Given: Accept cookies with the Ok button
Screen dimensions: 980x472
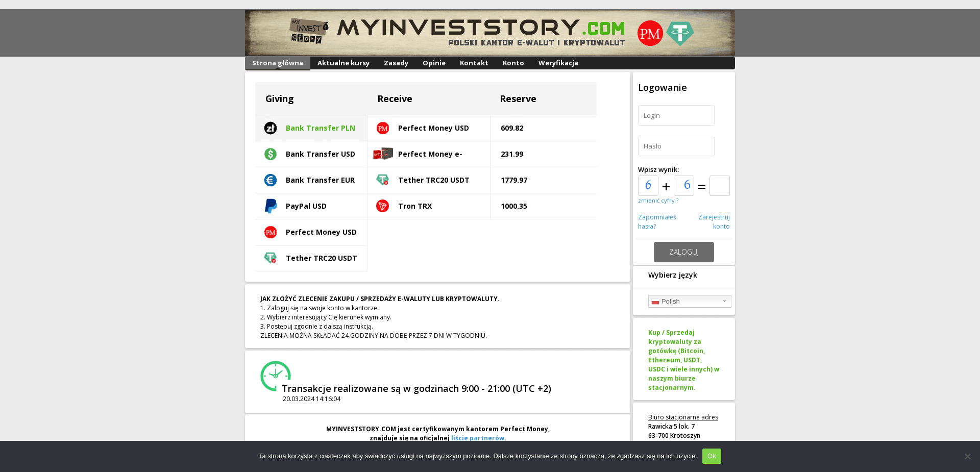Looking at the screenshot, I should coord(712,456).
